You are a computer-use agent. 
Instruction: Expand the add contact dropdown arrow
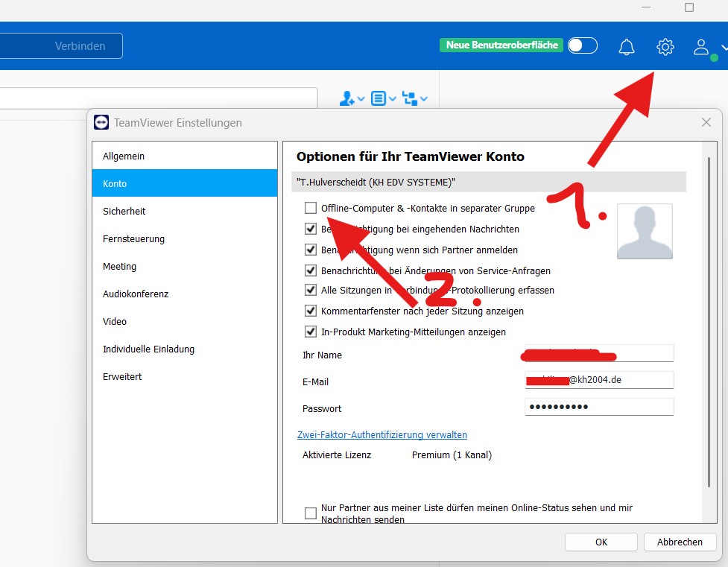point(361,98)
